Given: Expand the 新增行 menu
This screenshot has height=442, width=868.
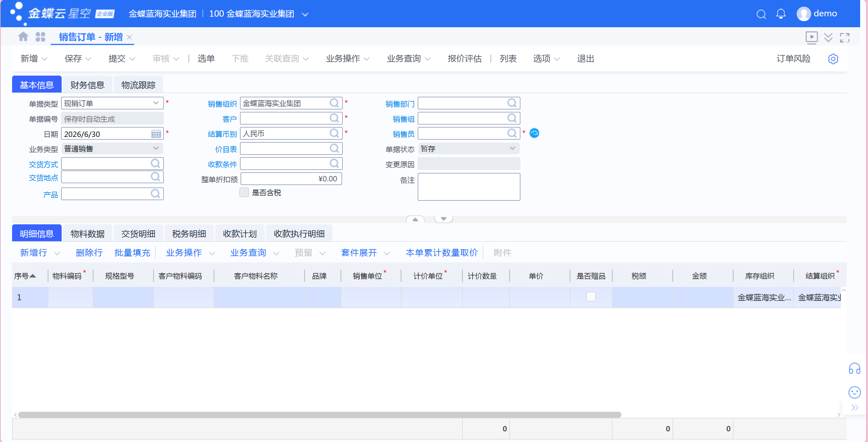Looking at the screenshot, I should (x=57, y=253).
